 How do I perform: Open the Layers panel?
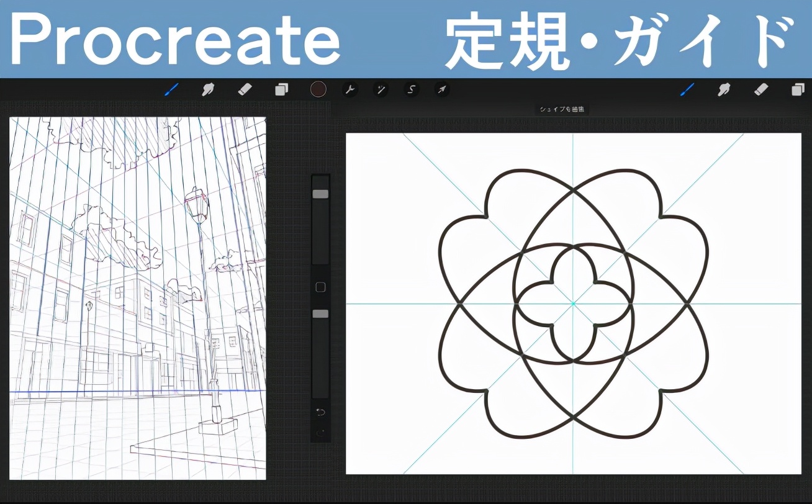pos(282,89)
